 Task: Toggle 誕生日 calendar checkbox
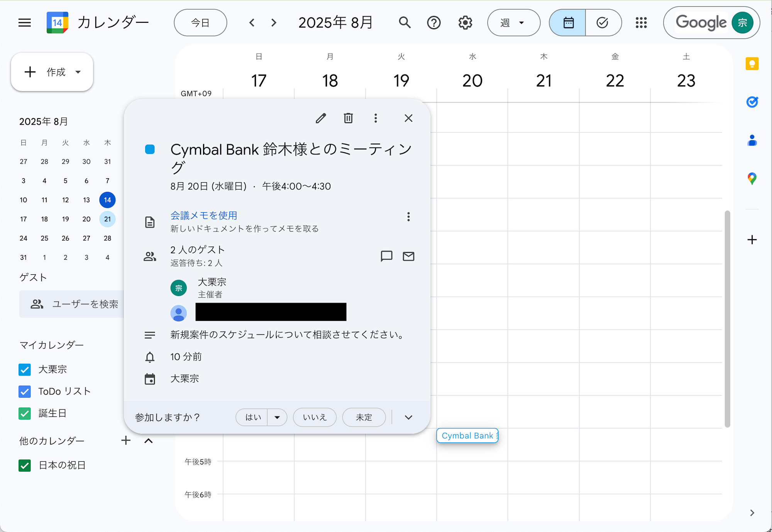(25, 413)
